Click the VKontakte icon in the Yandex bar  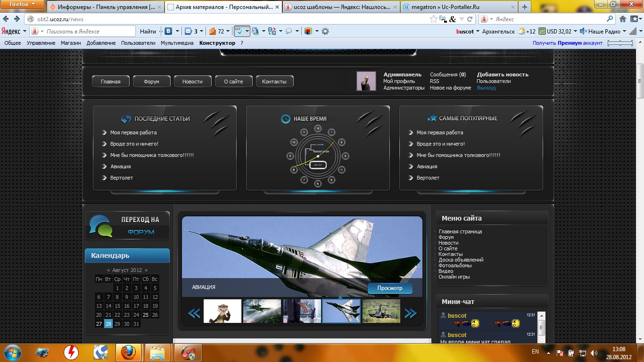[168, 32]
